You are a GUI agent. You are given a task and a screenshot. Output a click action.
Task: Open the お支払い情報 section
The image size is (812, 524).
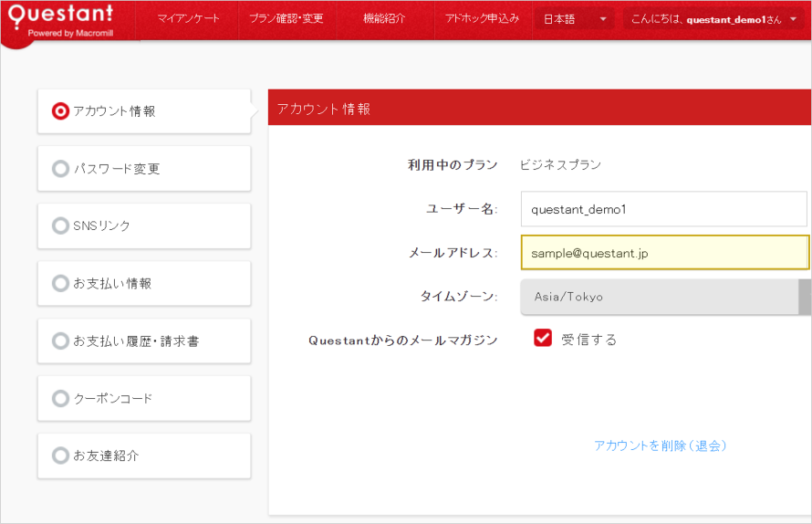tap(143, 284)
